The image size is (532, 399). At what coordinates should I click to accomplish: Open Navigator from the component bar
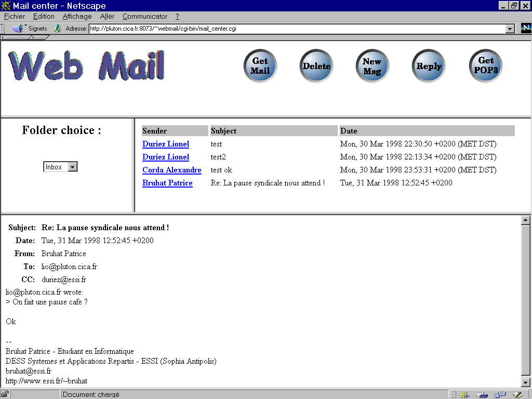tap(465, 394)
